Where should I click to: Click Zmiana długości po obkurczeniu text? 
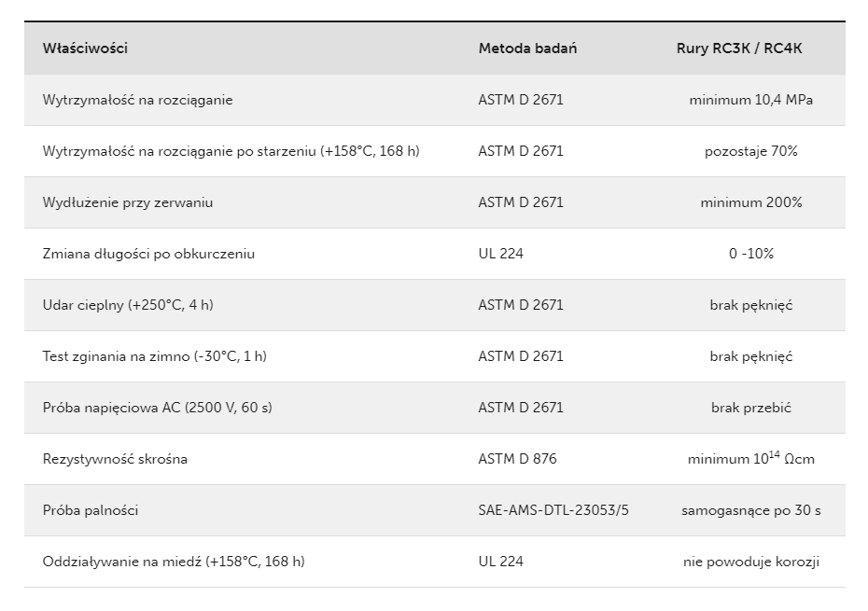click(149, 254)
